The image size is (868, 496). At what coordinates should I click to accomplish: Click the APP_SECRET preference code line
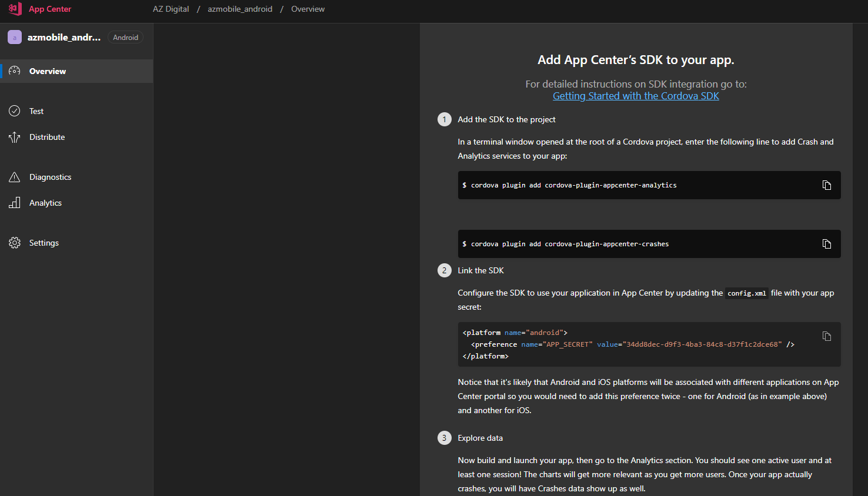[633, 344]
